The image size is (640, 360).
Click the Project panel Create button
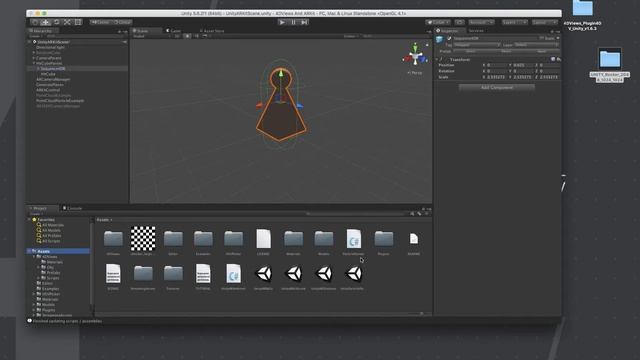(x=35, y=213)
